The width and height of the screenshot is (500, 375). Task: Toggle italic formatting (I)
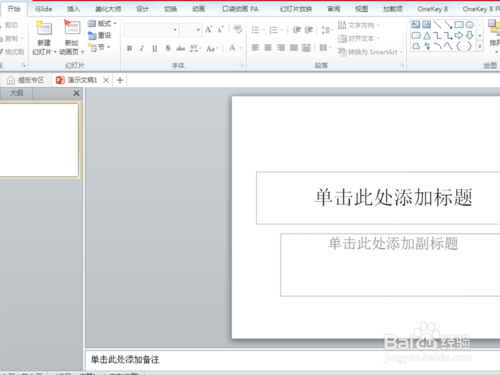click(142, 48)
